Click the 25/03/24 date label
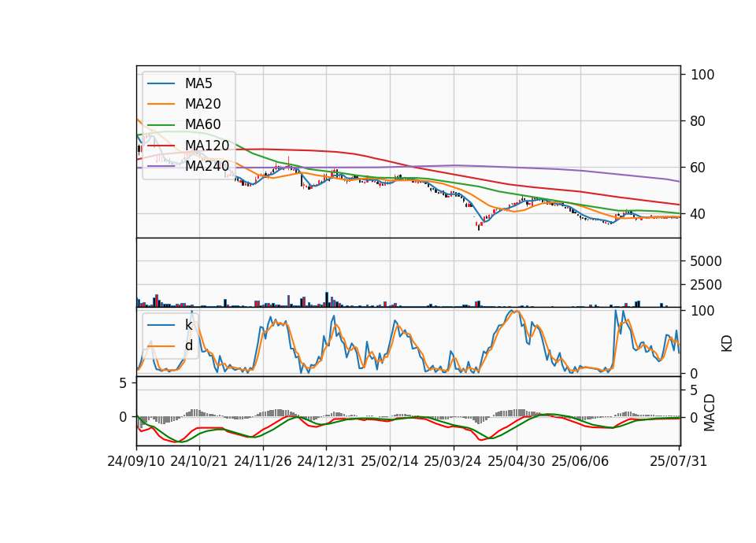 (453, 461)
